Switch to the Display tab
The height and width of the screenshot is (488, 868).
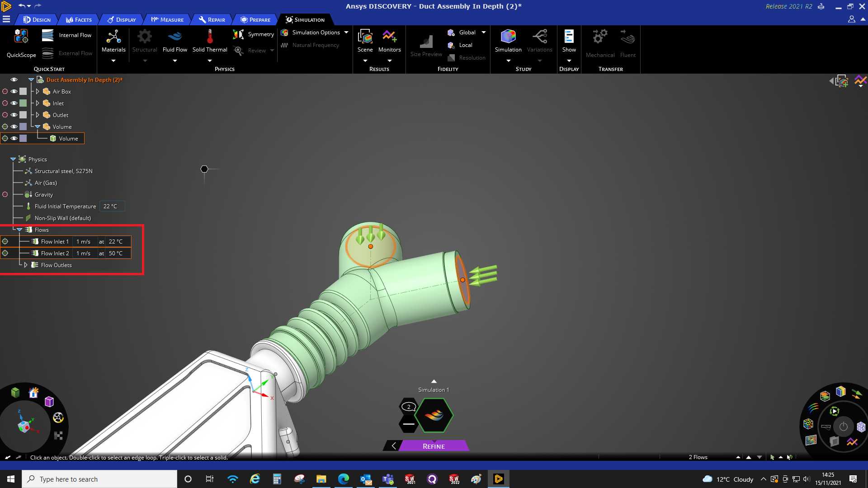click(122, 19)
